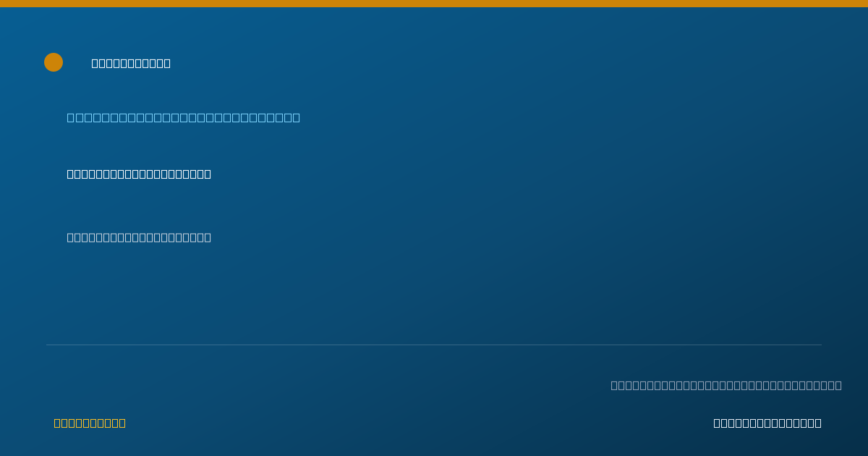Click the dimmer grayish body text line

(139, 237)
